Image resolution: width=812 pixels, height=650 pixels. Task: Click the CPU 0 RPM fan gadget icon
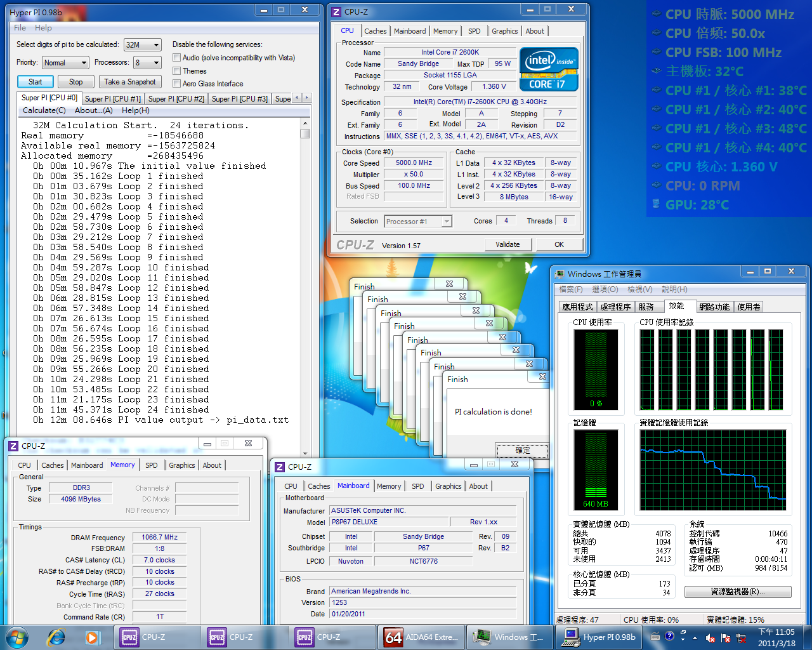click(656, 185)
